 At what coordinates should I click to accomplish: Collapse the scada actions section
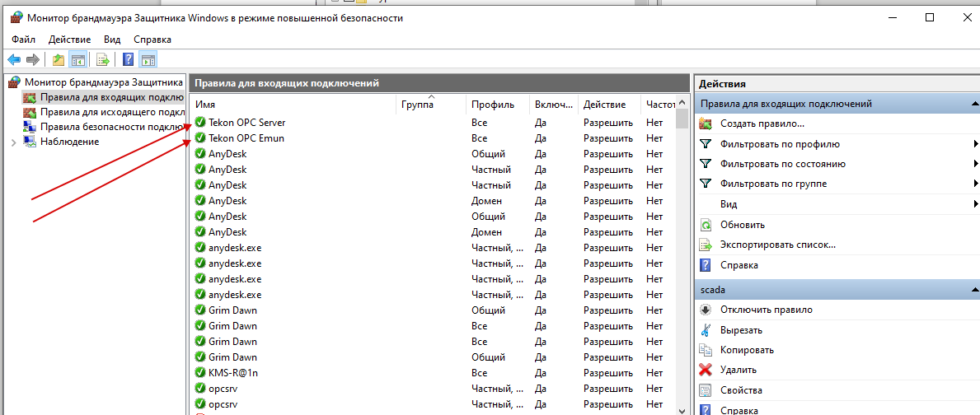(974, 290)
